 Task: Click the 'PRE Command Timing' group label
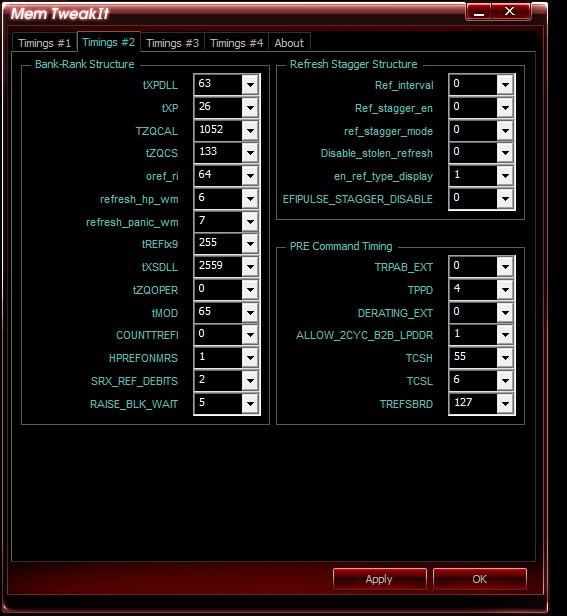click(x=341, y=246)
